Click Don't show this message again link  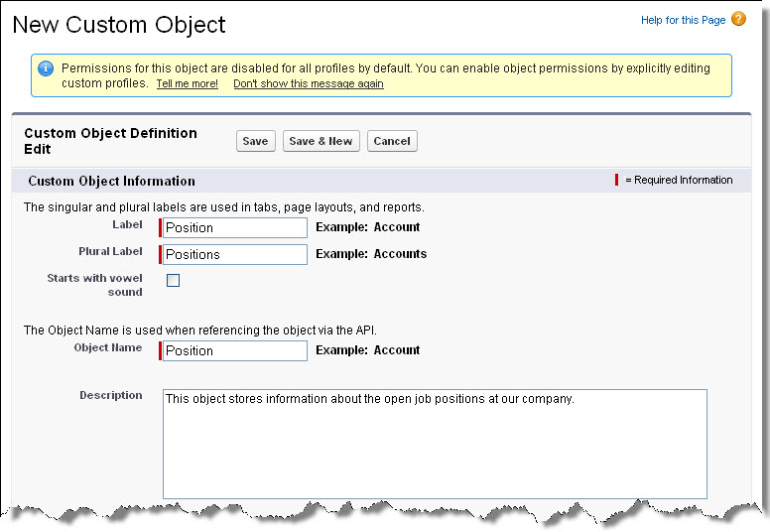coord(309,83)
